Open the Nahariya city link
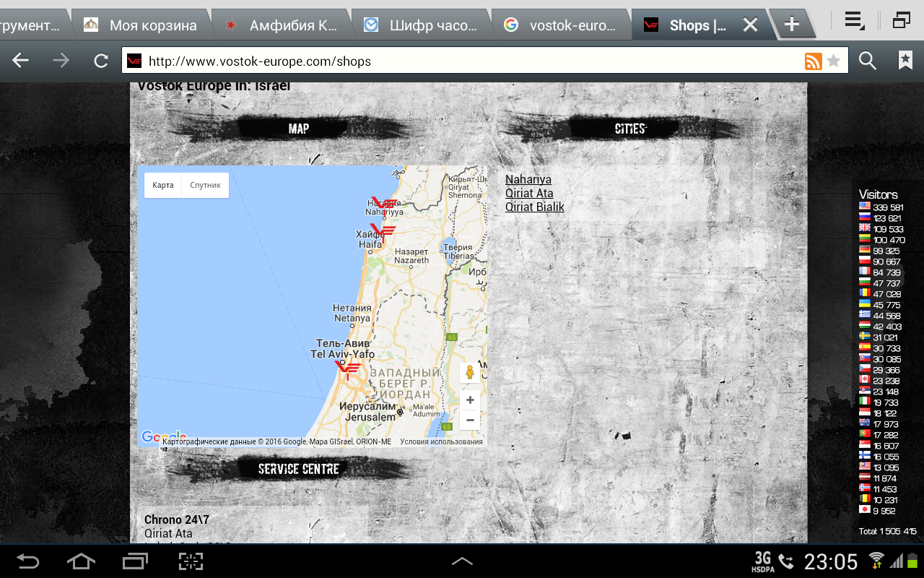The height and width of the screenshot is (578, 924). click(528, 179)
